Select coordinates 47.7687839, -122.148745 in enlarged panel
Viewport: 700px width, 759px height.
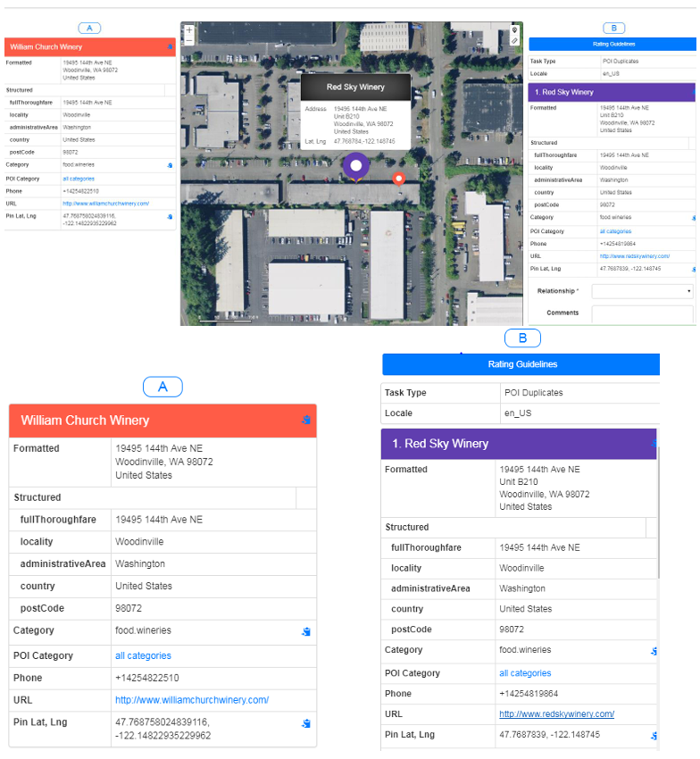549,735
